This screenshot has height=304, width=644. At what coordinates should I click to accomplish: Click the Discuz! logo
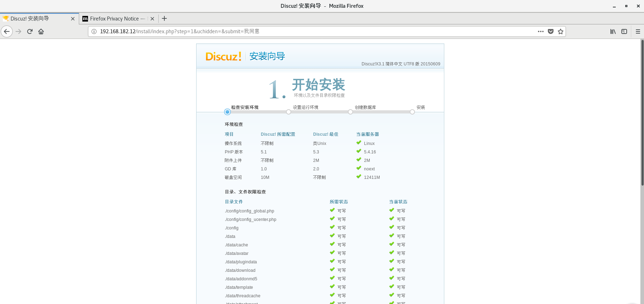(x=223, y=57)
